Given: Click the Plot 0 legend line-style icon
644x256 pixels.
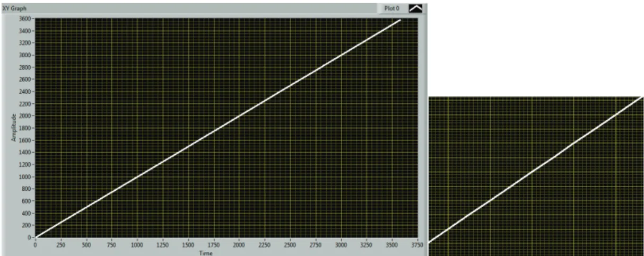Looking at the screenshot, I should pyautogui.click(x=416, y=8).
